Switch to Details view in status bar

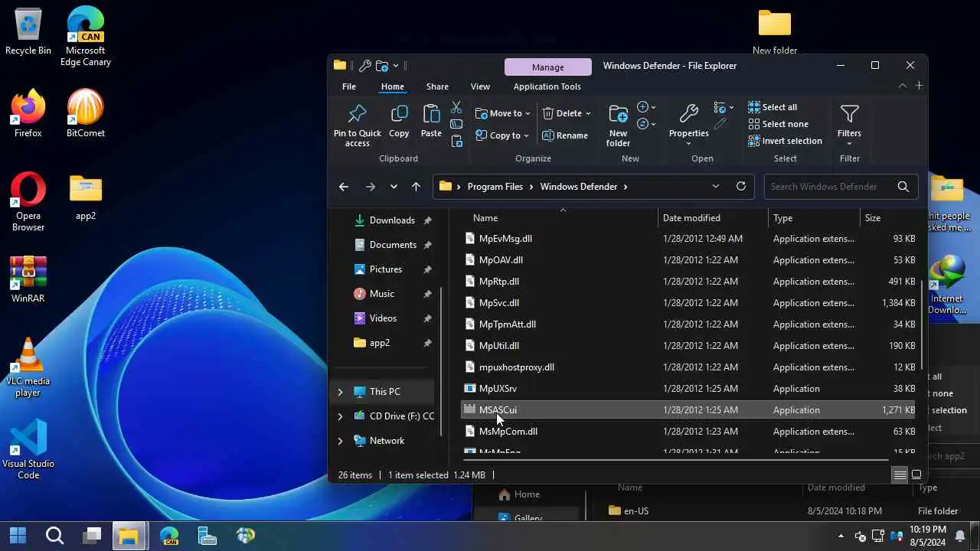[x=900, y=475]
